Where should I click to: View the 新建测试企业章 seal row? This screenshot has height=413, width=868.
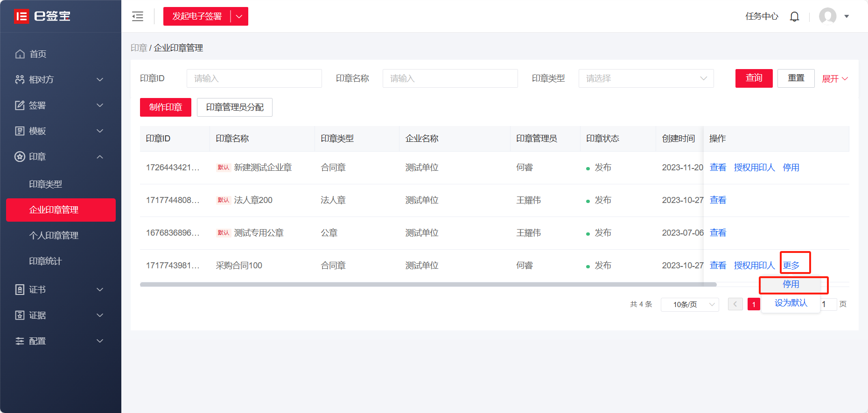pos(718,168)
